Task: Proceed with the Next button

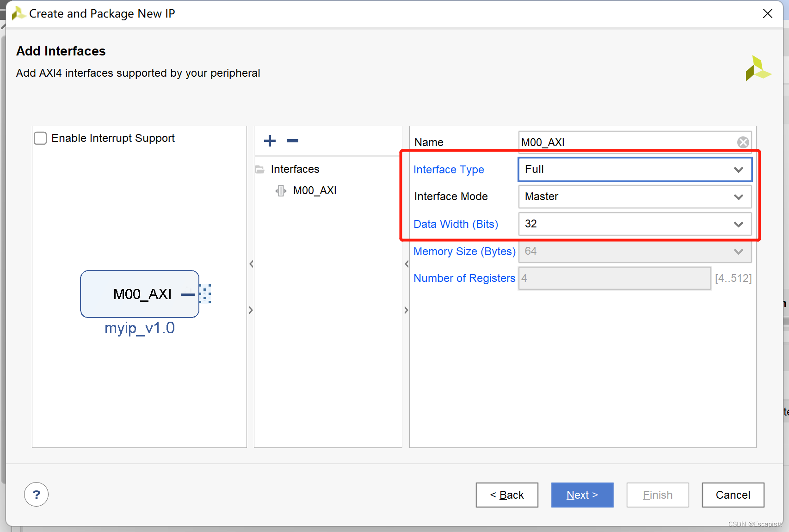Action: pos(582,495)
